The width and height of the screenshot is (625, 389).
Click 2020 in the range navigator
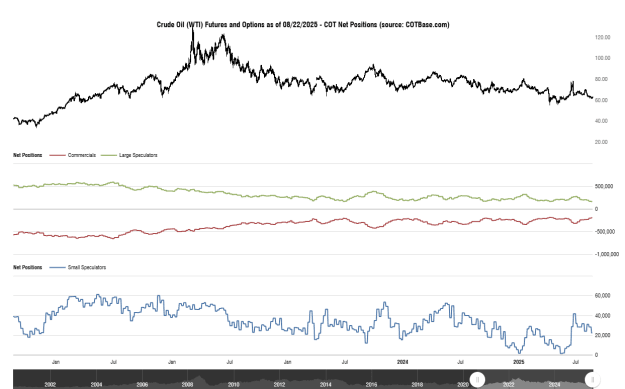click(x=463, y=385)
